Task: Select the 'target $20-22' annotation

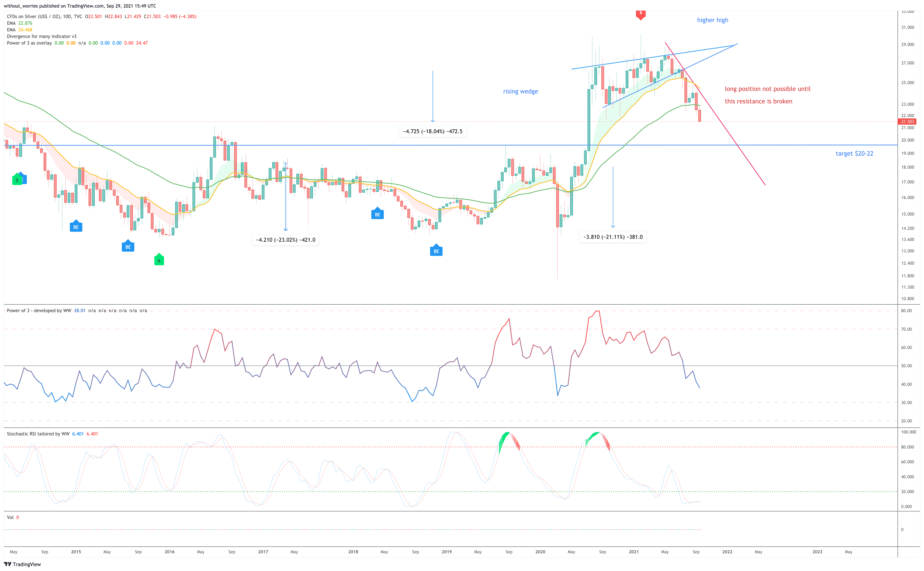Action: pyautogui.click(x=854, y=153)
